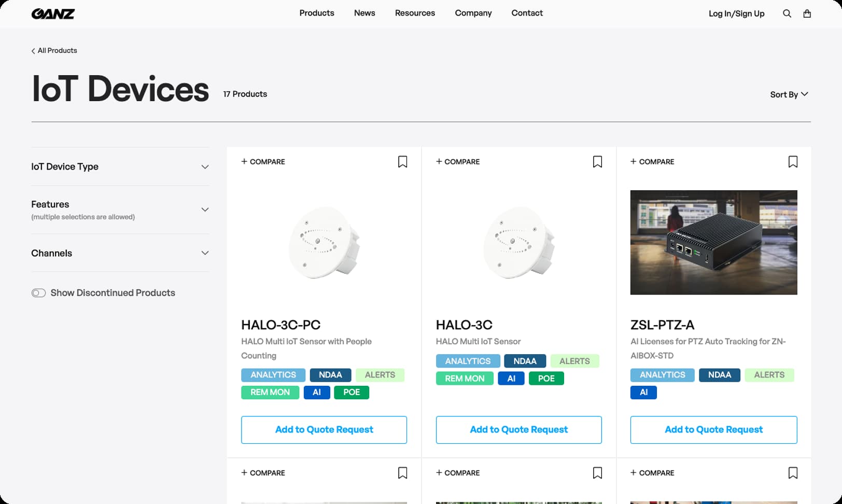
Task: Add HALO-3C to Quote Request
Action: point(518,430)
